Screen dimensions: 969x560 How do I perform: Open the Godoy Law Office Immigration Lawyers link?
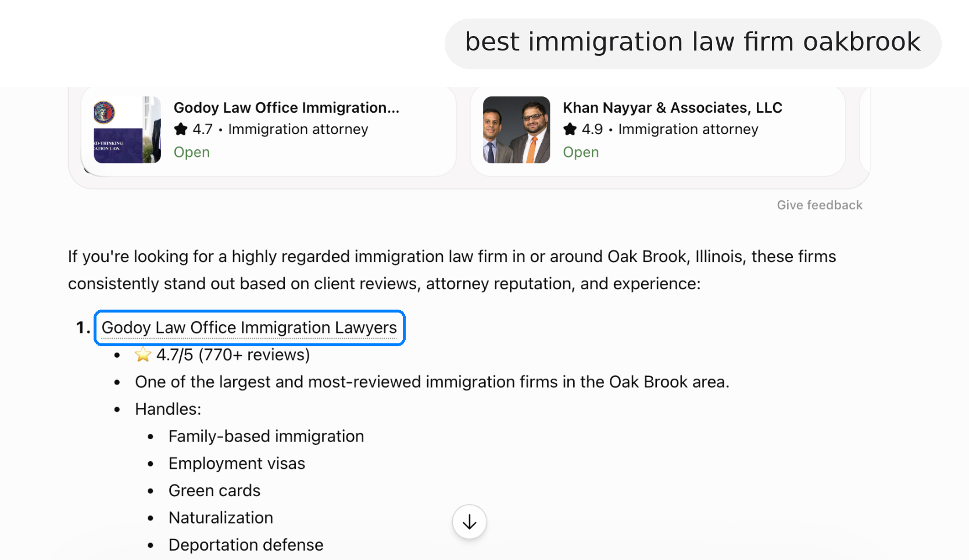point(249,328)
